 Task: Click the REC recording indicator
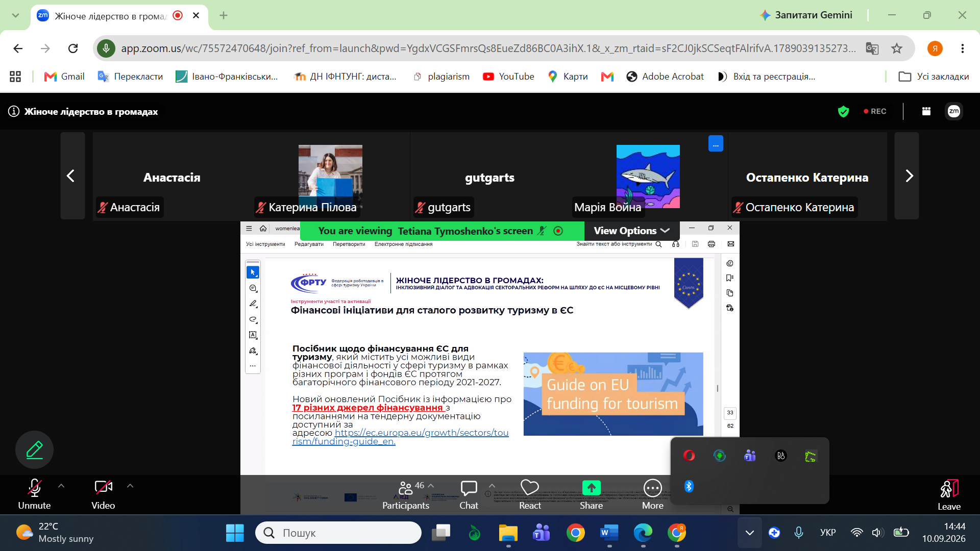[x=875, y=111]
